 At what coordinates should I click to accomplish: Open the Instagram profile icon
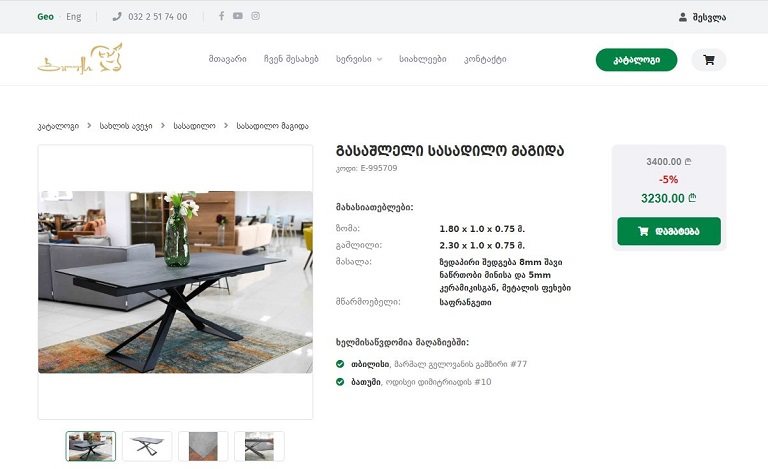click(x=256, y=16)
